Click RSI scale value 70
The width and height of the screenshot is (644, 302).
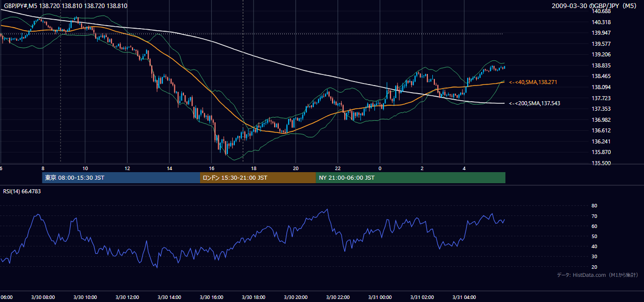pos(594,216)
